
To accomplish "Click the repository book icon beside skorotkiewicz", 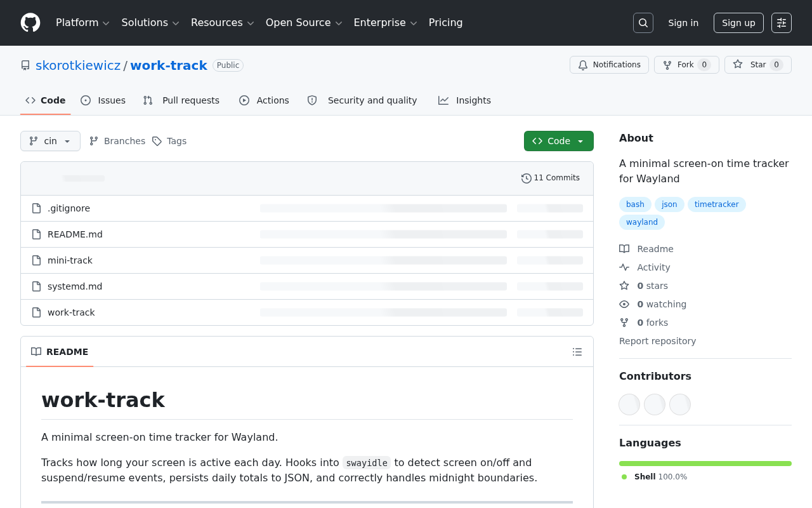I will coord(25,65).
